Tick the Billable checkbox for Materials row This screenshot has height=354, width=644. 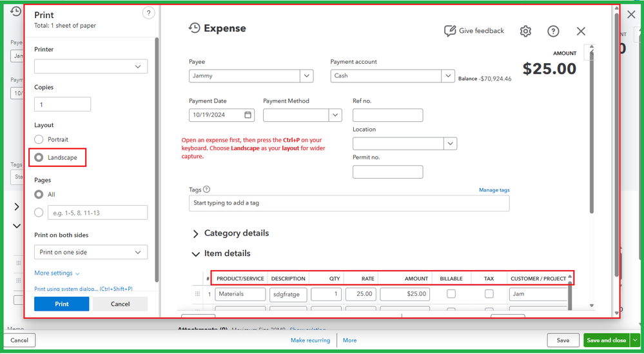click(451, 294)
